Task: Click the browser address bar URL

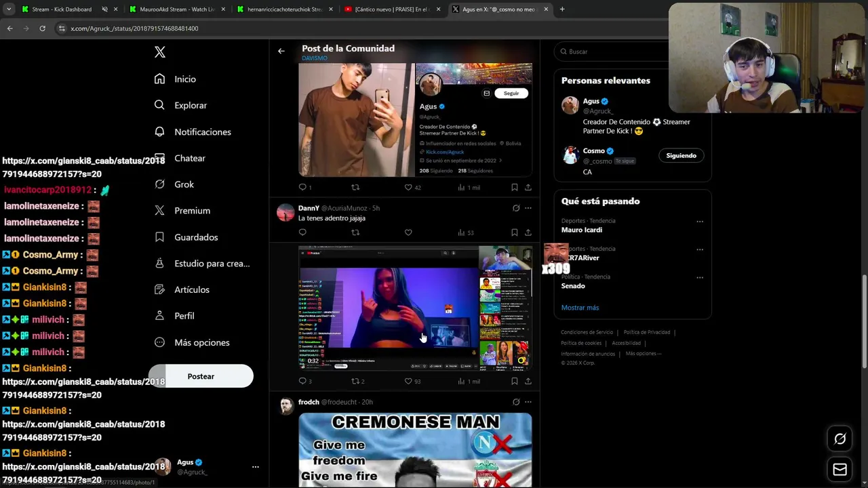Action: pos(134,28)
